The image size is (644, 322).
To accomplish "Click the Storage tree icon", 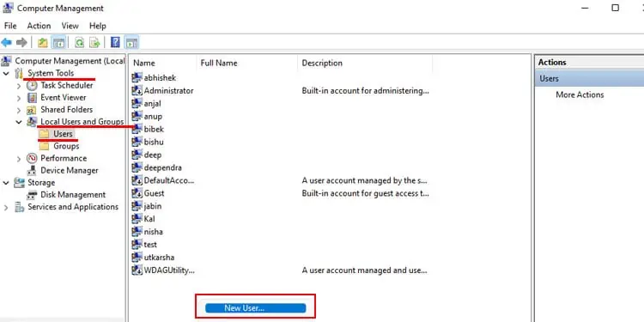I will (x=19, y=182).
